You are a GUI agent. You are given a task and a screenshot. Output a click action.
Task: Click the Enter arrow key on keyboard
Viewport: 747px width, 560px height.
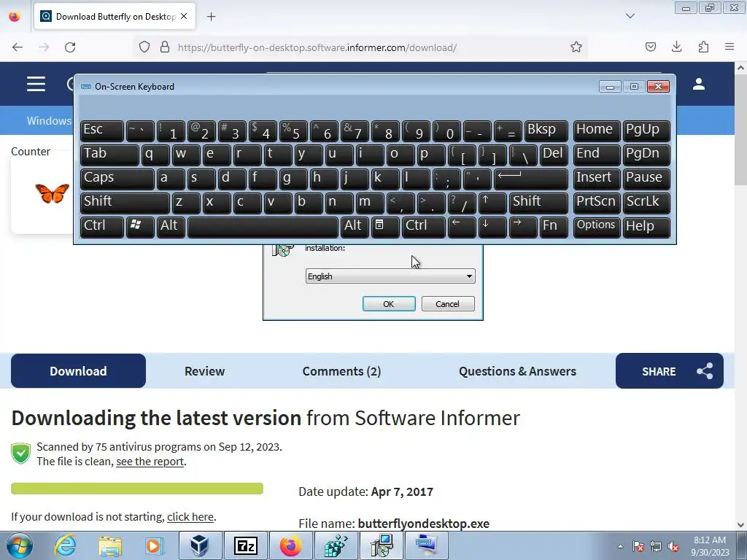pos(531,179)
